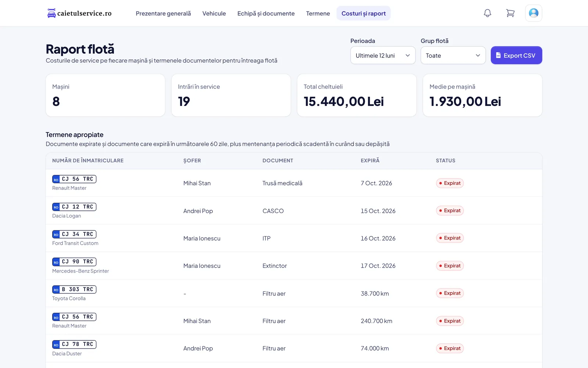Click license plate CJ 90 TRC
The height and width of the screenshot is (368, 588).
coord(74,262)
